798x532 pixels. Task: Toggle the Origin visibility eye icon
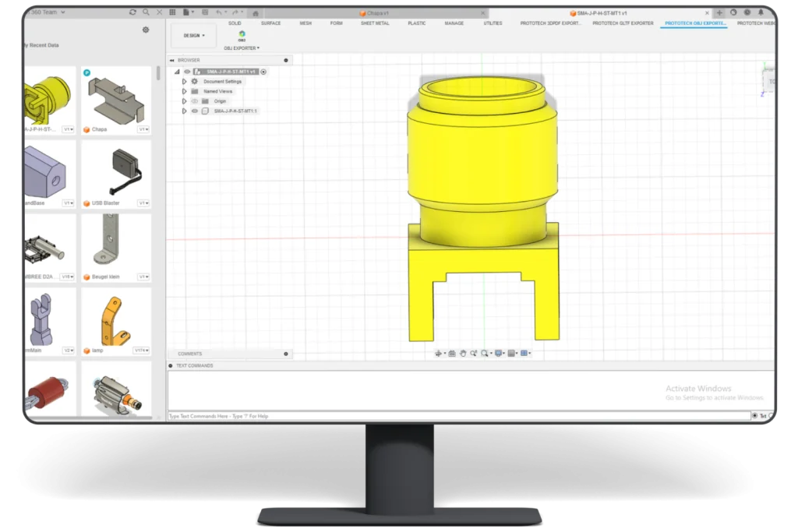(x=195, y=101)
